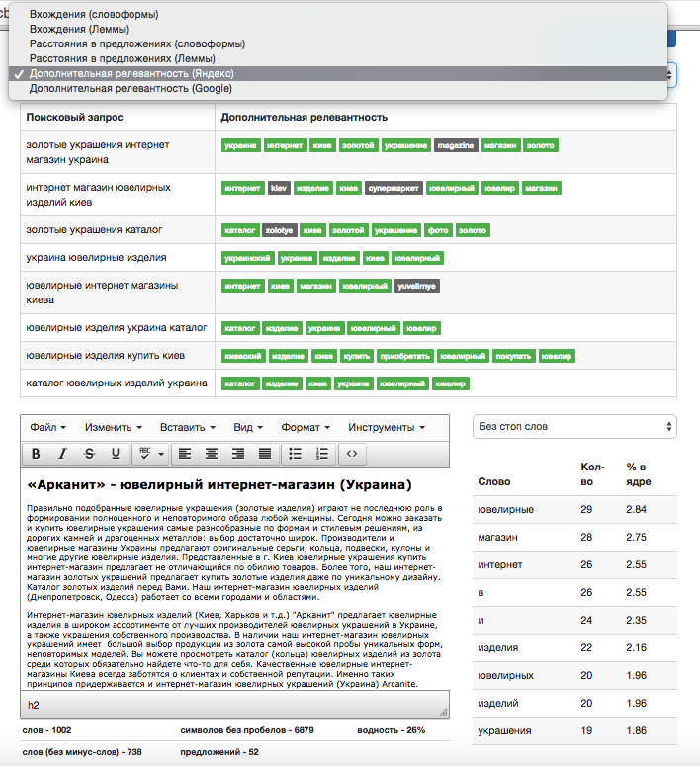This screenshot has height=766, width=700.
Task: Click % в ядре column header
Action: point(639,473)
